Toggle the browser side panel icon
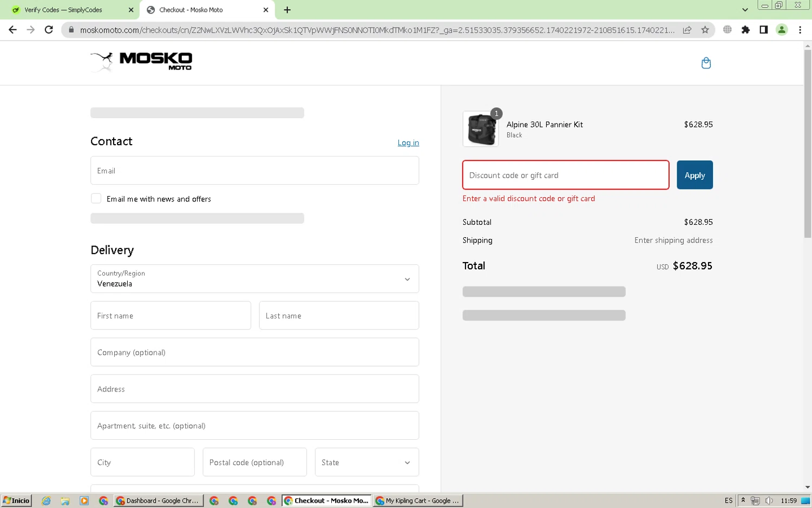Screen dimensions: 812x508 coord(763,30)
